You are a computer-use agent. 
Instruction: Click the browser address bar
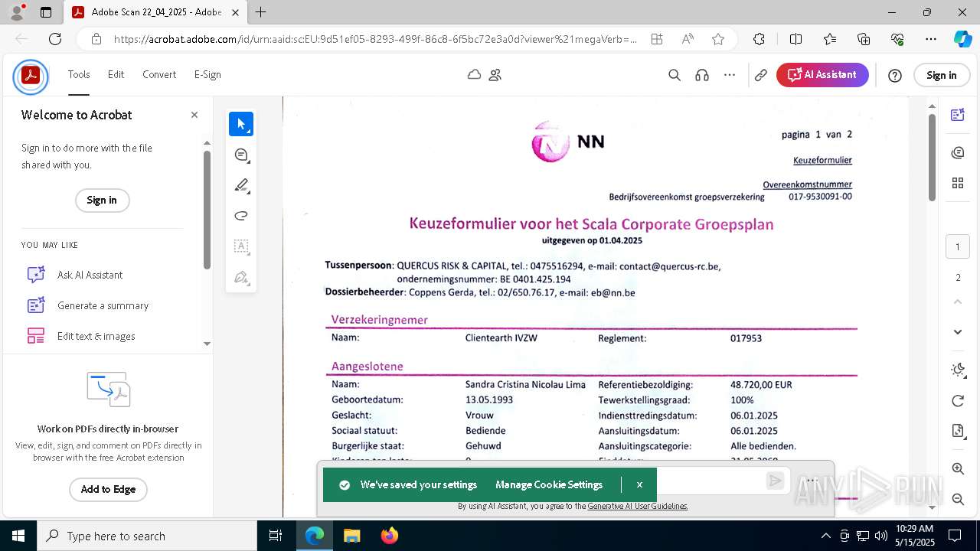(x=375, y=39)
